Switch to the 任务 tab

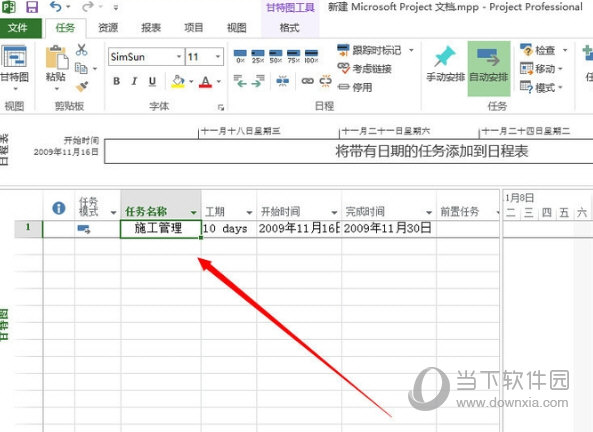pyautogui.click(x=65, y=28)
